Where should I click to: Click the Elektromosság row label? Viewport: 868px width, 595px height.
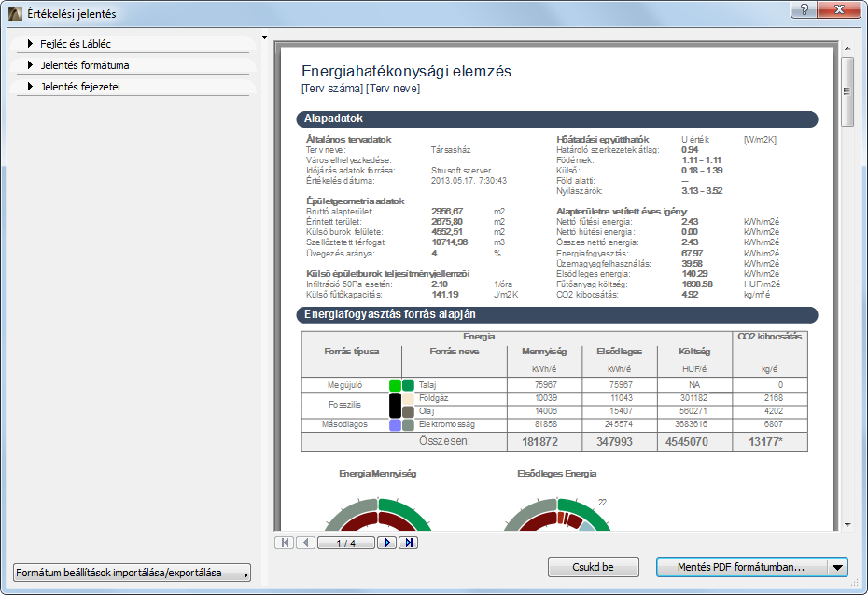click(x=447, y=424)
